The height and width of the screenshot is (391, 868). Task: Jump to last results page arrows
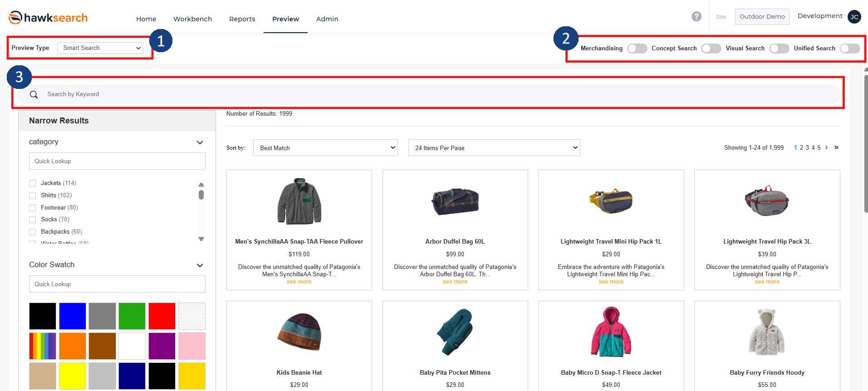tap(836, 147)
